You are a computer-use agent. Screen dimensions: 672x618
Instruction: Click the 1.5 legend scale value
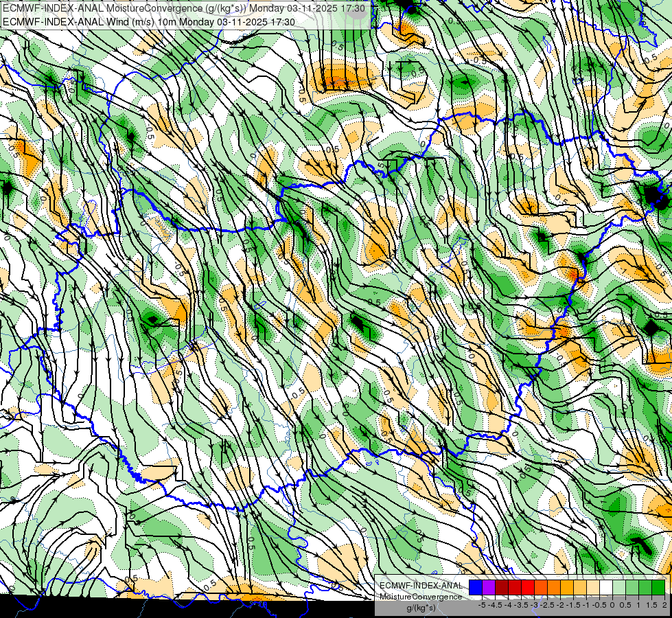(x=651, y=605)
